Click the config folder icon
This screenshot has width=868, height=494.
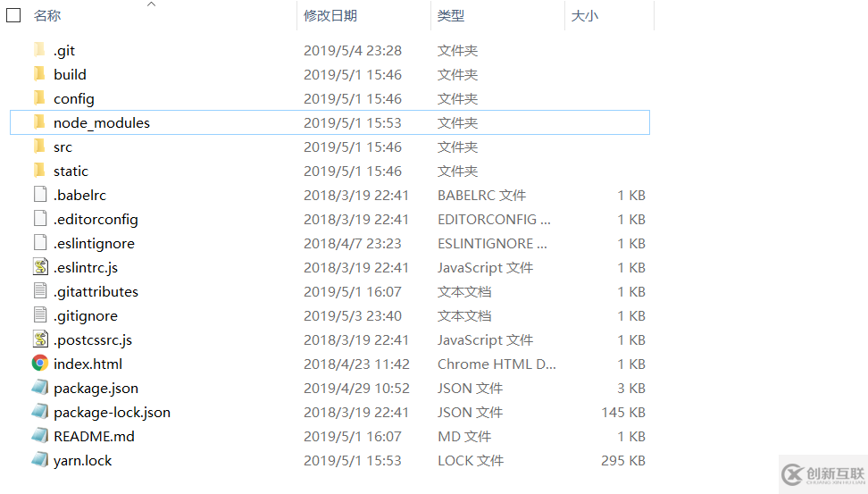(39, 98)
